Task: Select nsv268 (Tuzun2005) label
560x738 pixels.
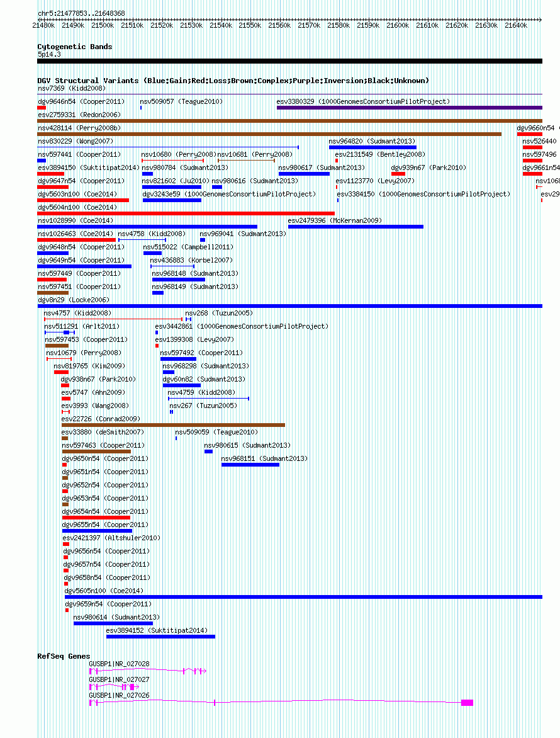Action: tap(219, 313)
